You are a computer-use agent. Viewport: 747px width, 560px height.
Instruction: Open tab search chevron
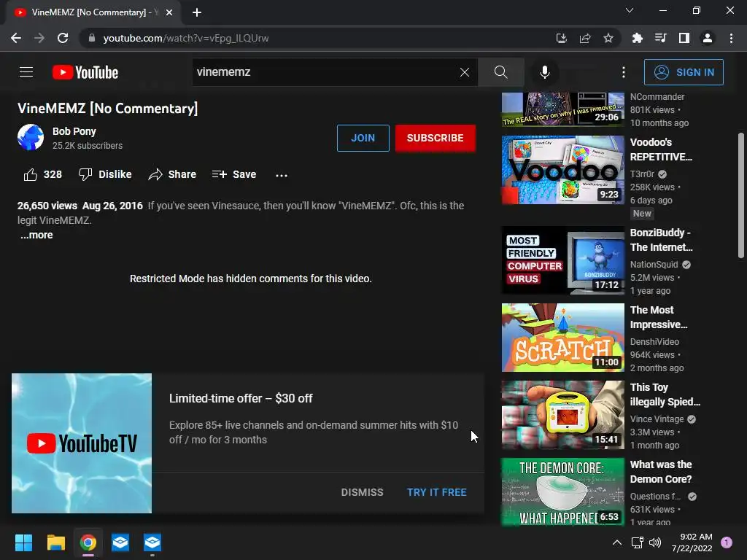630,10
